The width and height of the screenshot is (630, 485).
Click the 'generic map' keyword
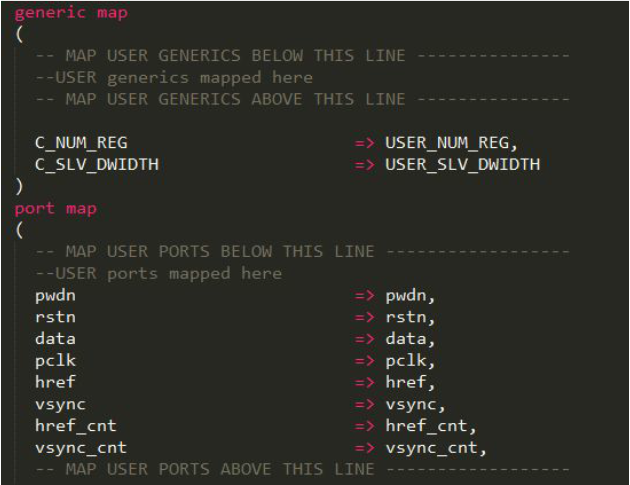click(x=71, y=13)
